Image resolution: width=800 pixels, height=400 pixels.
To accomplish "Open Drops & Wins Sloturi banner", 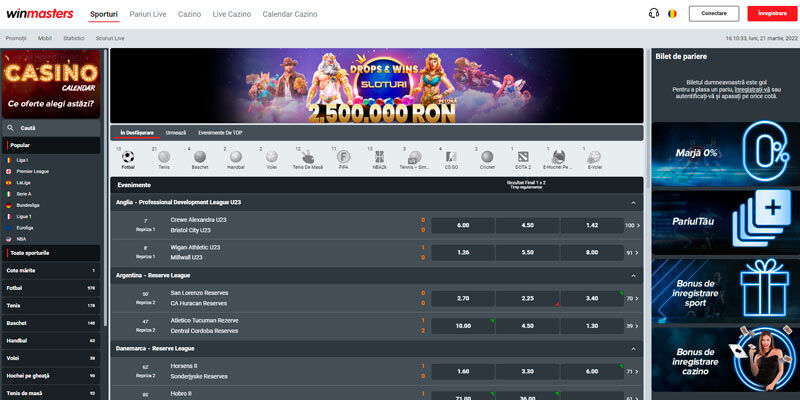I will click(377, 86).
